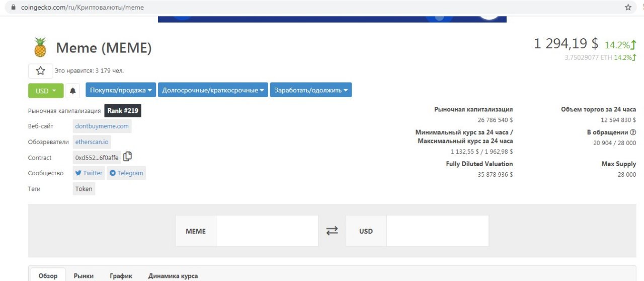Copy the contract address icon
The width and height of the screenshot is (644, 281).
128,157
